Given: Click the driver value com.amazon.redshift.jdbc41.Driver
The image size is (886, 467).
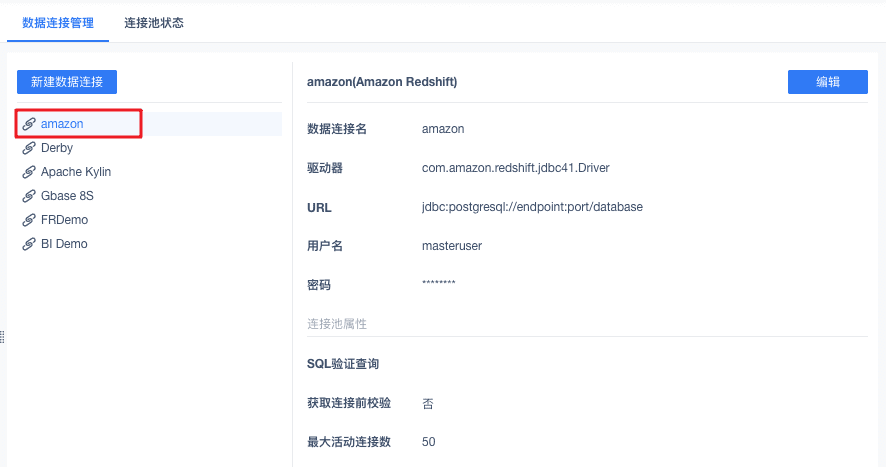Looking at the screenshot, I should pos(515,168).
